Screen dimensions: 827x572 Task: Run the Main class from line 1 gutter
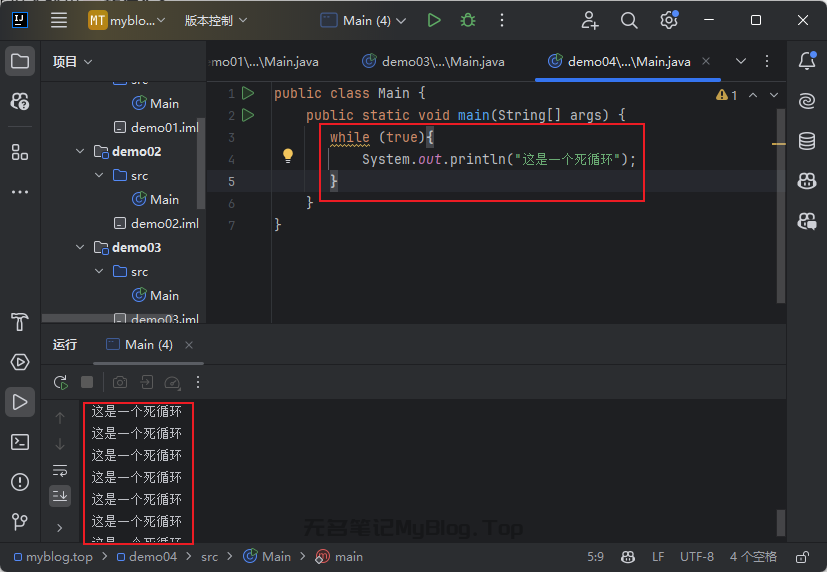(x=248, y=93)
